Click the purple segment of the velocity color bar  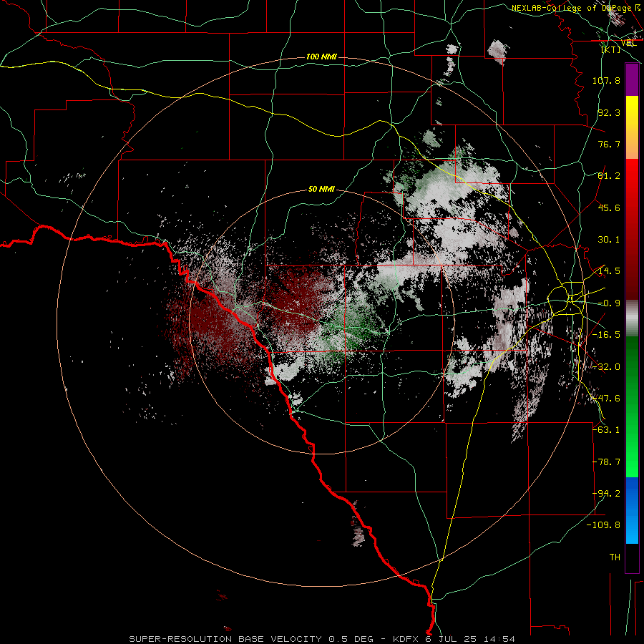pos(632,79)
